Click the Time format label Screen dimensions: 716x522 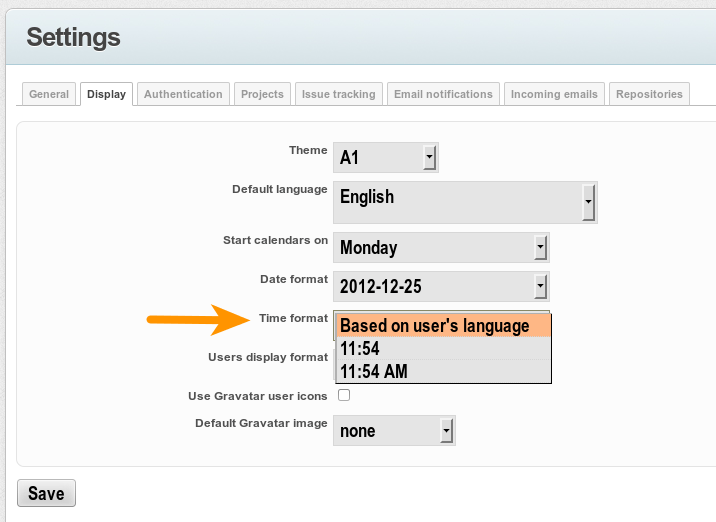[x=293, y=318]
